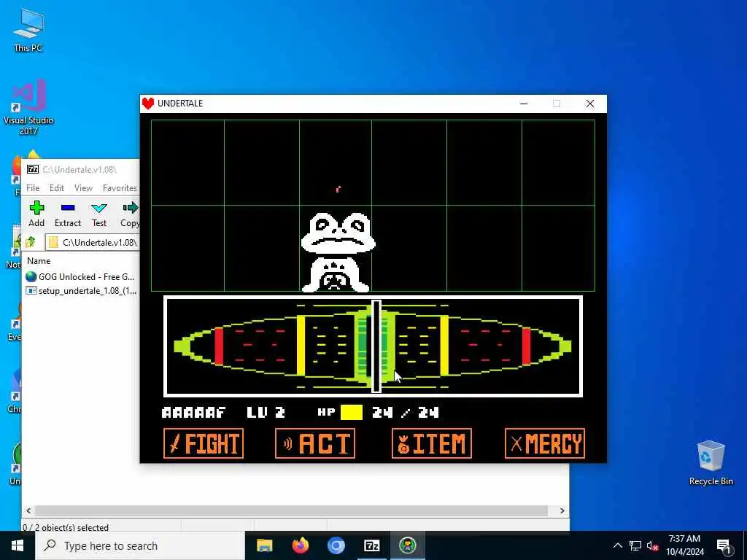Viewport: 747px width, 560px height.
Task: Select the GOG Unlocked - Free G... file
Action: [x=80, y=276]
